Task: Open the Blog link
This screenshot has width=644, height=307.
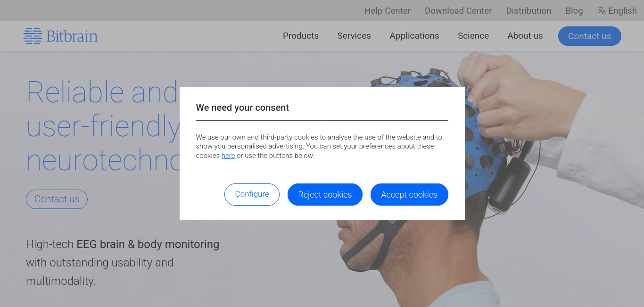Action: (x=574, y=11)
